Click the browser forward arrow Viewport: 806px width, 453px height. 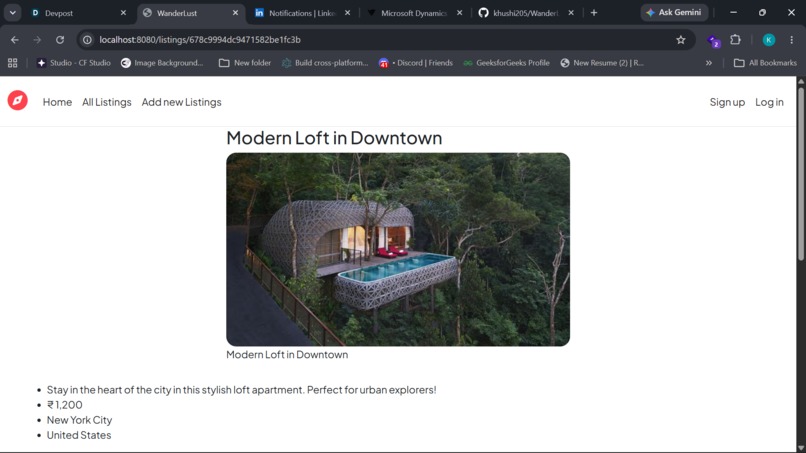coord(37,40)
